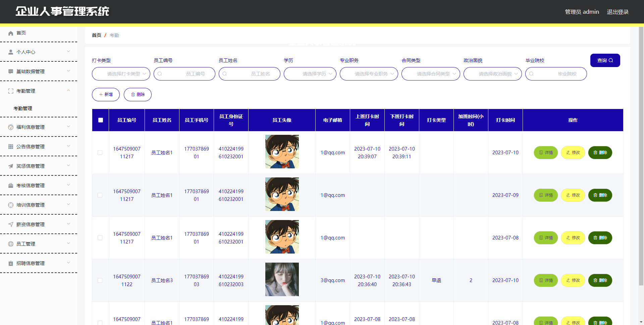
Task: Check the row dated 2023-07-09
Action: [100, 195]
